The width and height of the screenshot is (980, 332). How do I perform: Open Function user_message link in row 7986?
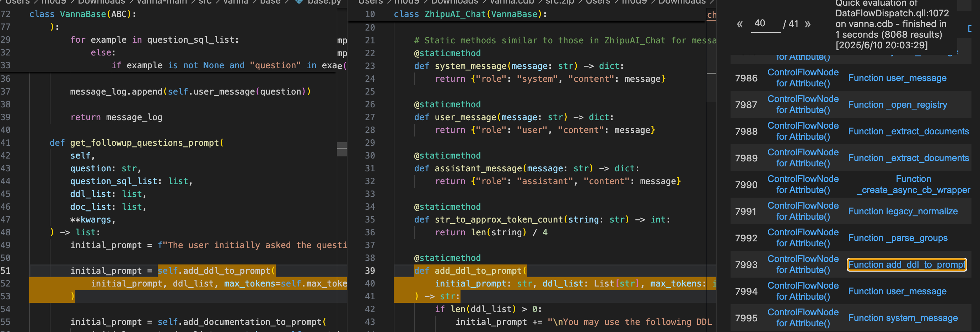coord(897,78)
